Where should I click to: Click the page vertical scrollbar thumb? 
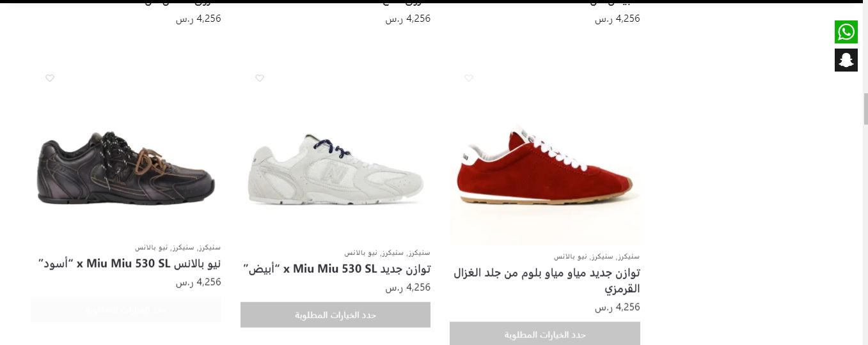pos(864,109)
